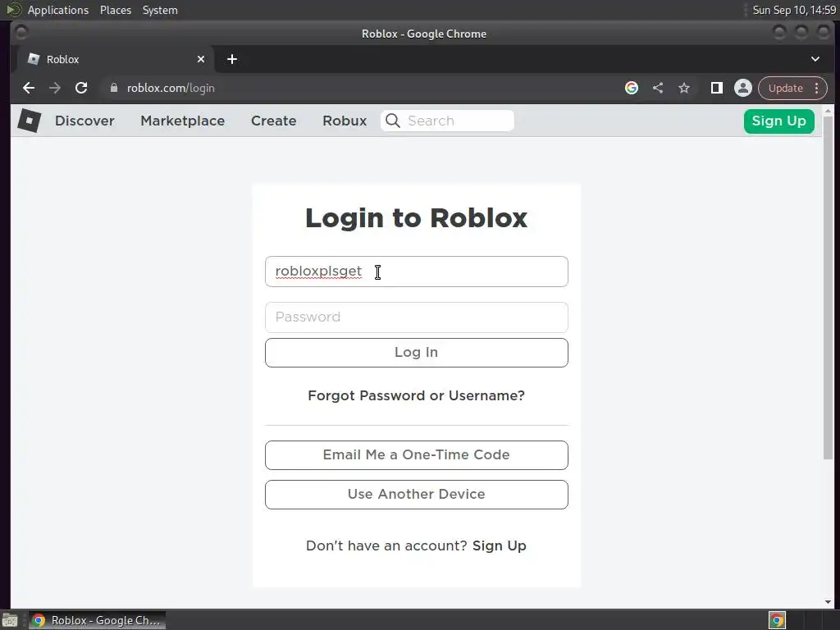Open the Places menu
This screenshot has height=630, width=840.
(x=116, y=10)
